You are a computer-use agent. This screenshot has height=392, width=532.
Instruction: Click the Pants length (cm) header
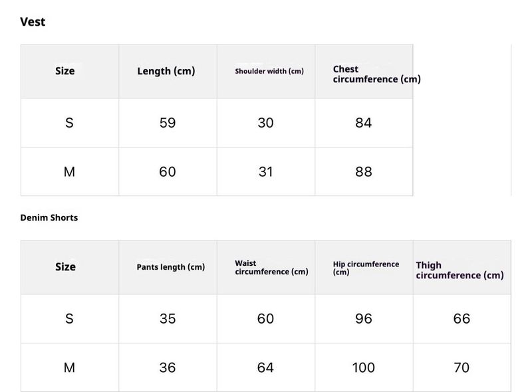(x=171, y=267)
